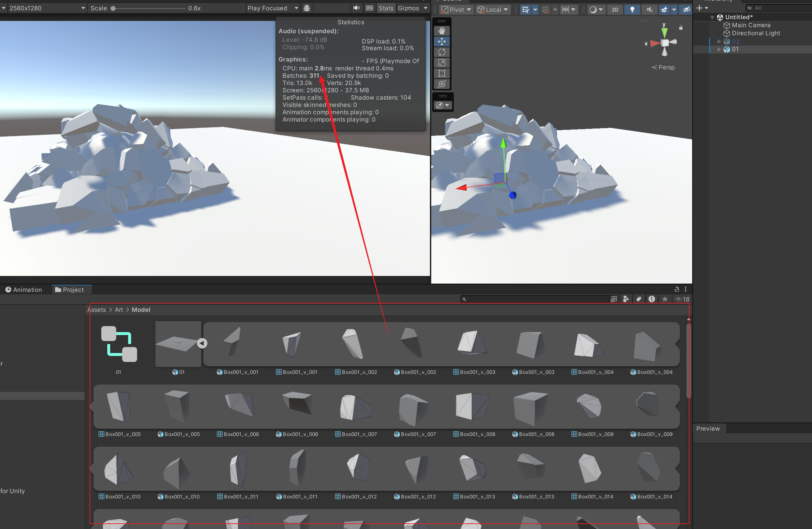Screen dimensions: 812x529
Task: Expand the 02 object in Hierarchy
Action: click(x=719, y=42)
